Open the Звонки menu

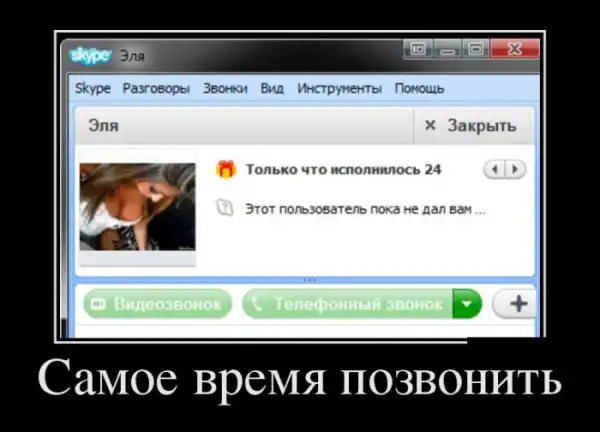pos(223,88)
